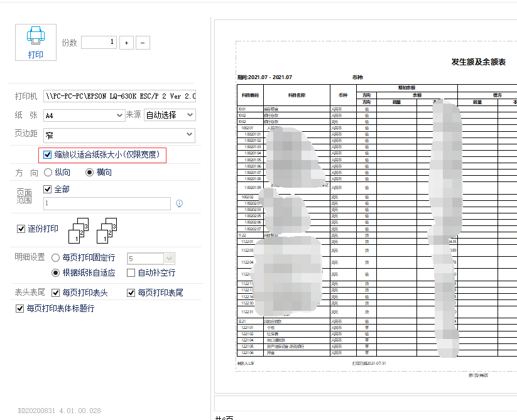The width and height of the screenshot is (517, 420).
Task: Click account code 100201 in the preview
Action: 248,128
